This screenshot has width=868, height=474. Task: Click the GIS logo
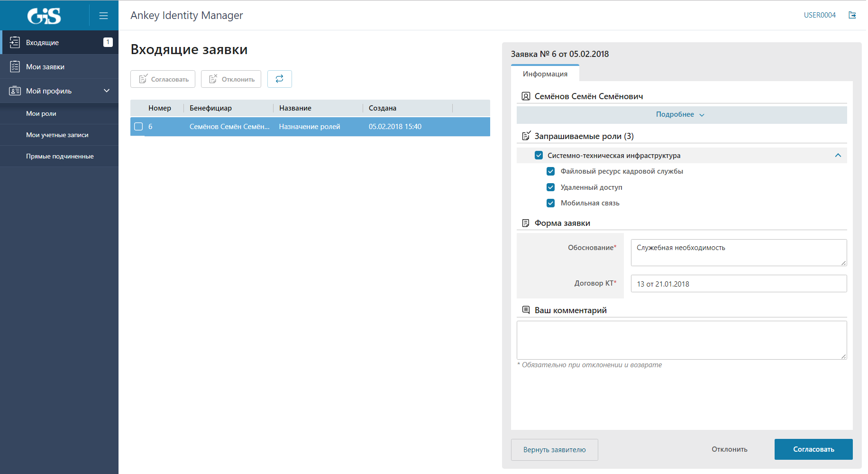click(x=44, y=16)
